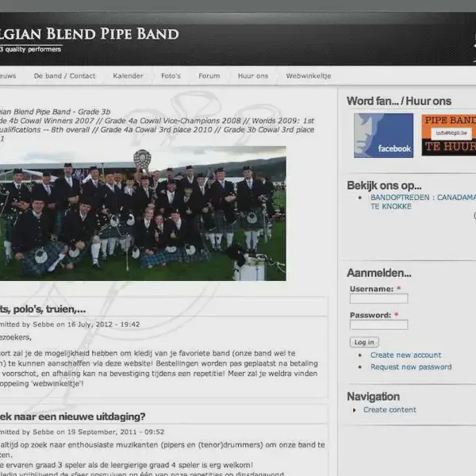The image size is (476, 476).
Task: Follow the Request new password link
Action: click(x=411, y=367)
